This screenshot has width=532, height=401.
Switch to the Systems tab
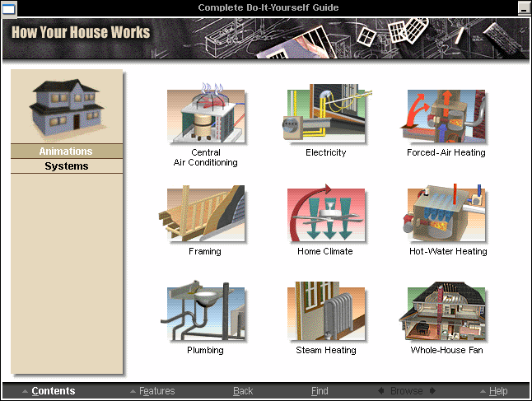click(67, 166)
